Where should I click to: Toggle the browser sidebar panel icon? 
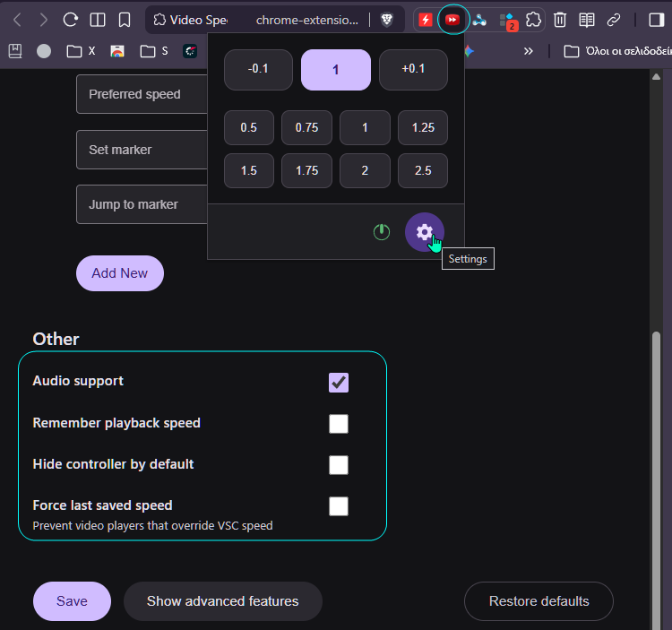[656, 20]
